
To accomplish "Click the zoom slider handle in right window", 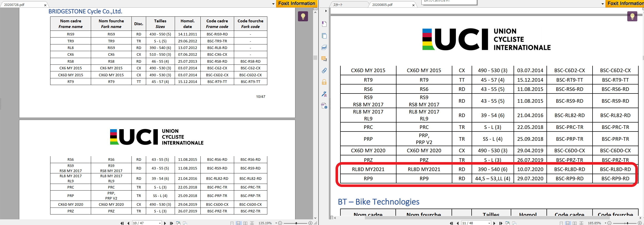I will [x=628, y=223].
